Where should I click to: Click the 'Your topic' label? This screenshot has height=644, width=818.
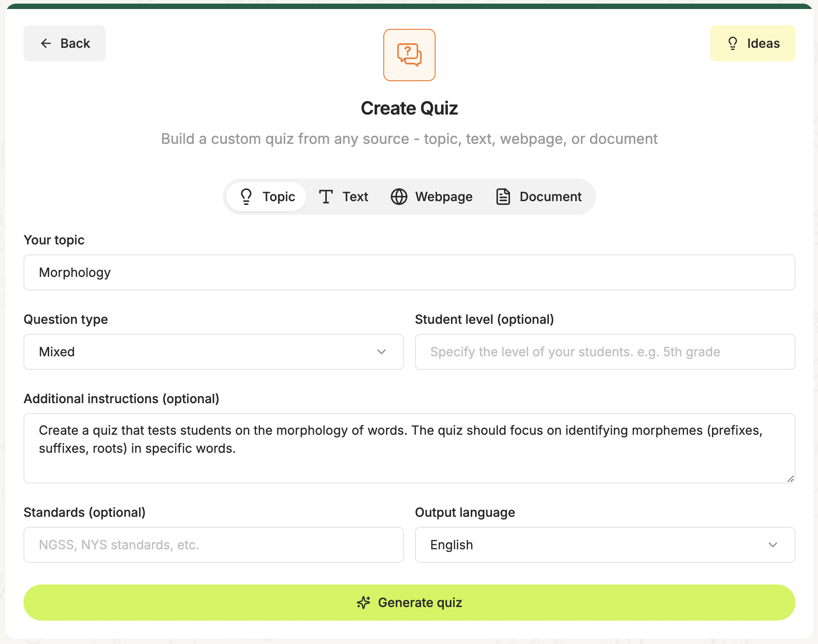point(54,240)
